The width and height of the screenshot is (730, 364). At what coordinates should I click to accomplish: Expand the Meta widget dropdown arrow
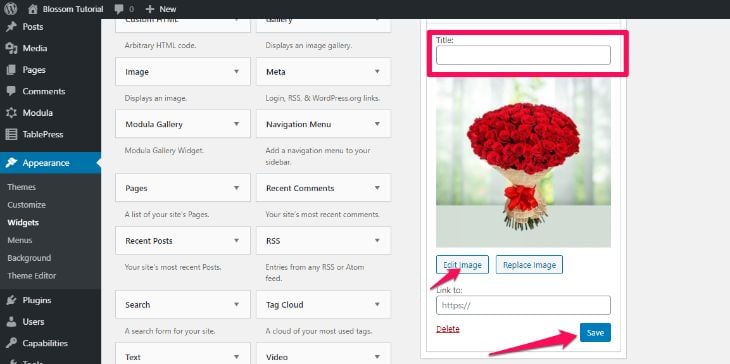click(377, 72)
